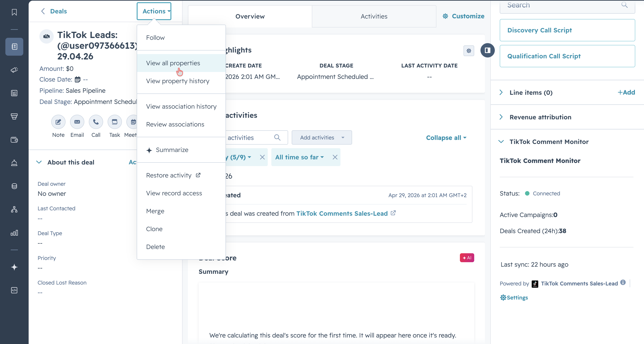
Task: Select Merge from the Actions menu
Action: click(x=181, y=211)
